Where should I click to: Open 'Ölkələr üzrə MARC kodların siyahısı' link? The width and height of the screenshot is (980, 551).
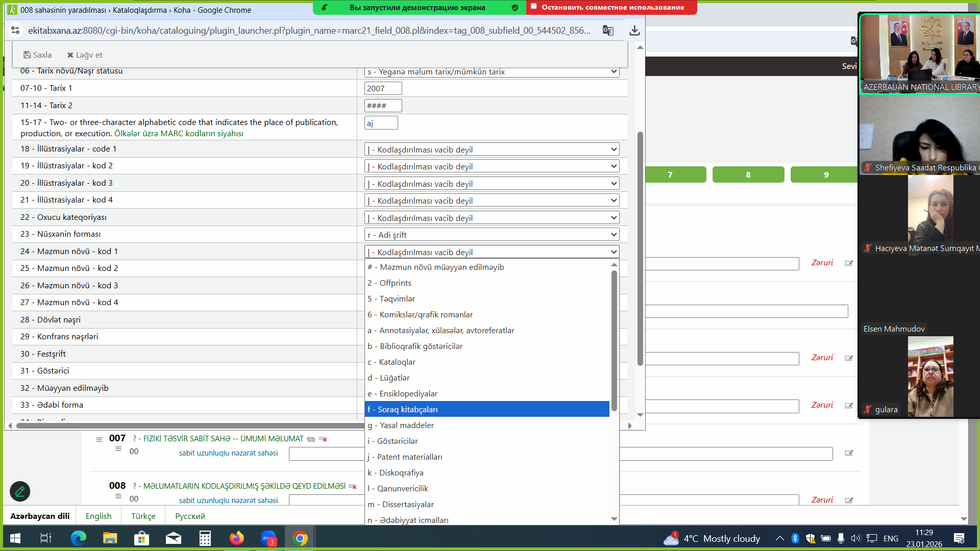click(179, 134)
